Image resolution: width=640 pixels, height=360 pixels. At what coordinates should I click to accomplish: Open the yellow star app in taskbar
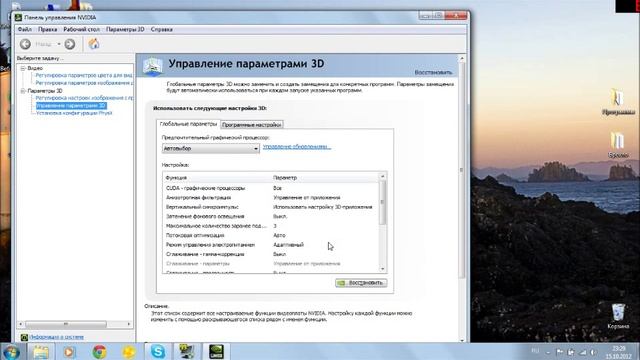(129, 352)
